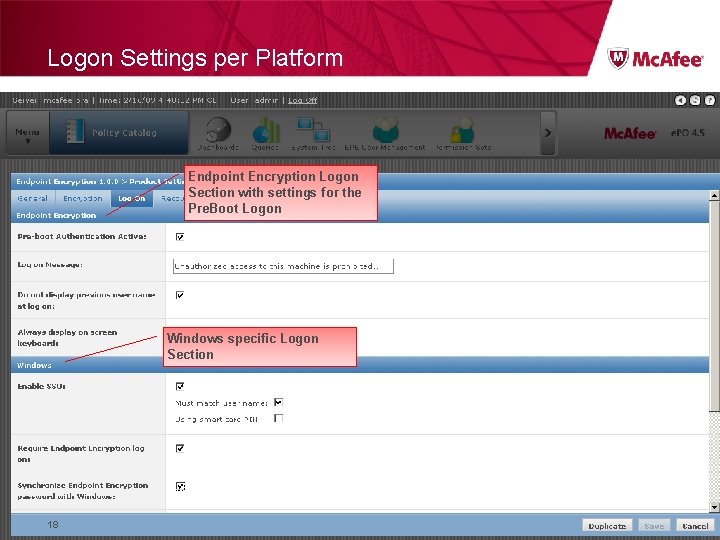Viewport: 720px width, 540px height.
Task: Click the Duplicate button
Action: (x=607, y=526)
